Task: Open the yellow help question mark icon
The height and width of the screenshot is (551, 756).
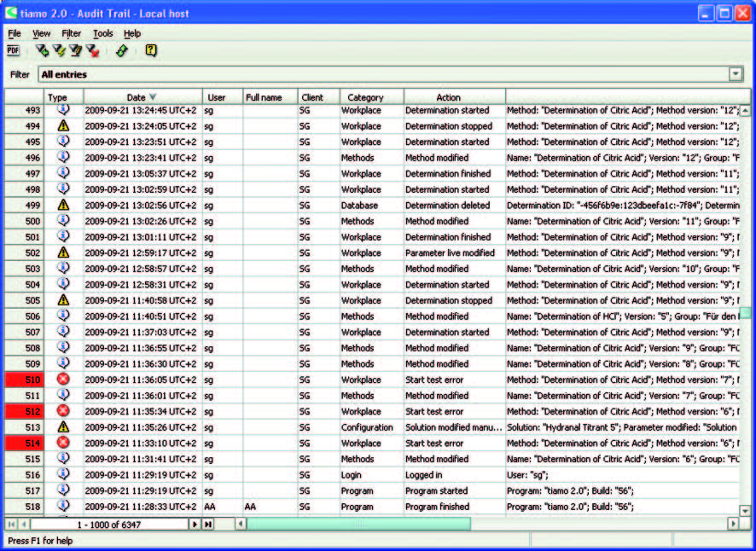Action: click(x=151, y=51)
